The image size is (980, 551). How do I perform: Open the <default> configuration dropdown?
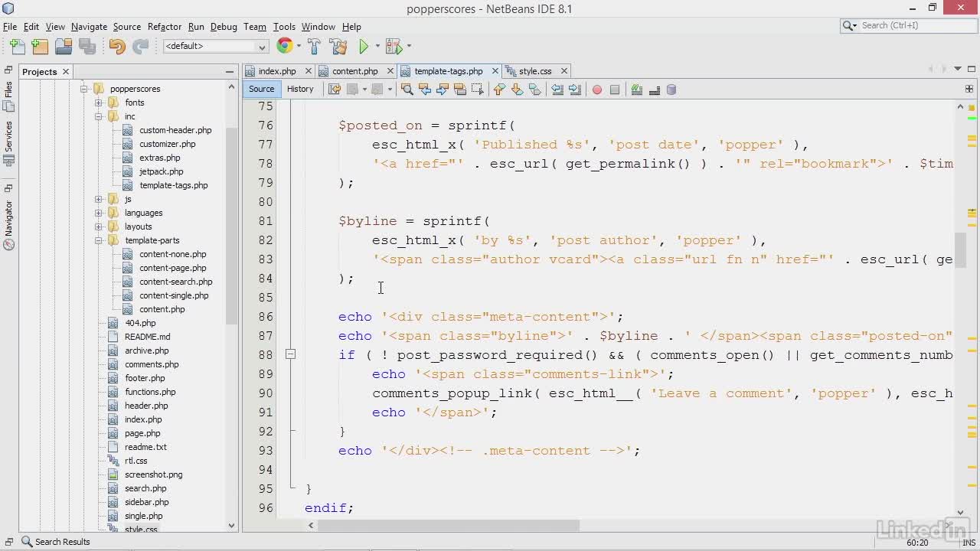click(215, 47)
